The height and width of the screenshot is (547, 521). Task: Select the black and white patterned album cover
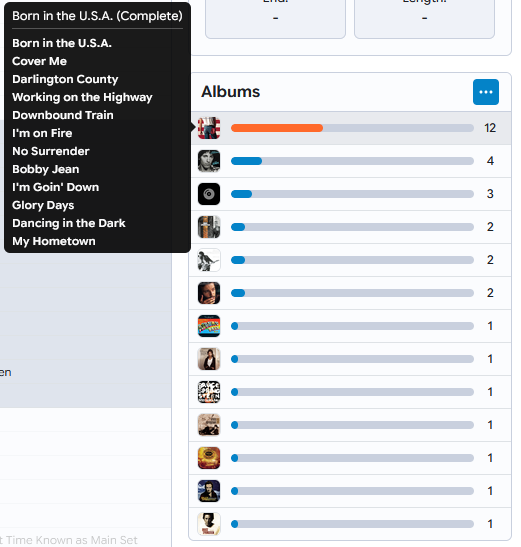pyautogui.click(x=209, y=392)
